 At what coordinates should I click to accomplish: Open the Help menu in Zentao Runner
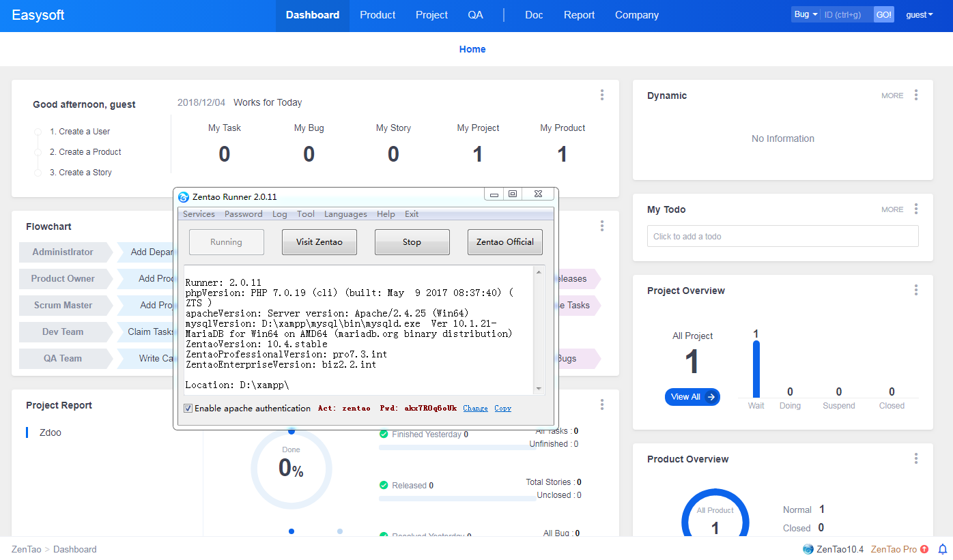point(386,214)
